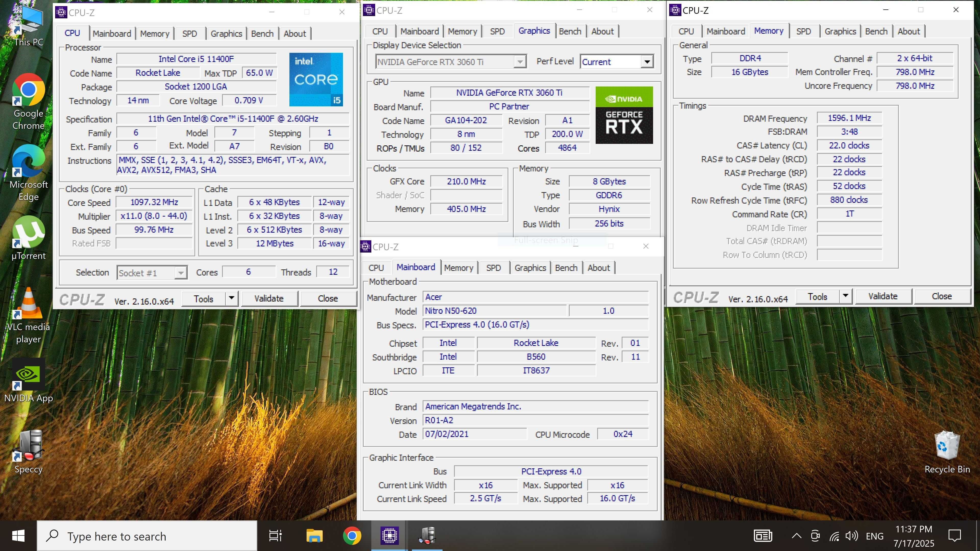Viewport: 980px width, 551px height.
Task: Launch VLC media player desktop icon
Action: (x=29, y=316)
